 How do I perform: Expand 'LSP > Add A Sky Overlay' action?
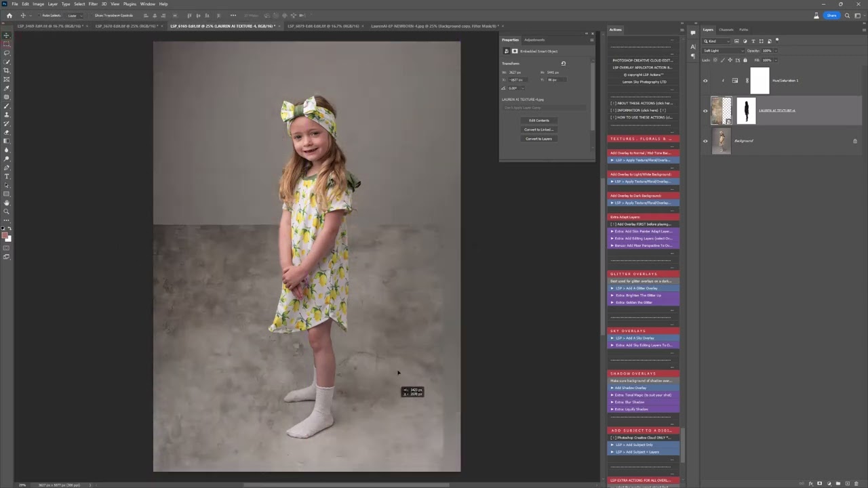tap(612, 338)
